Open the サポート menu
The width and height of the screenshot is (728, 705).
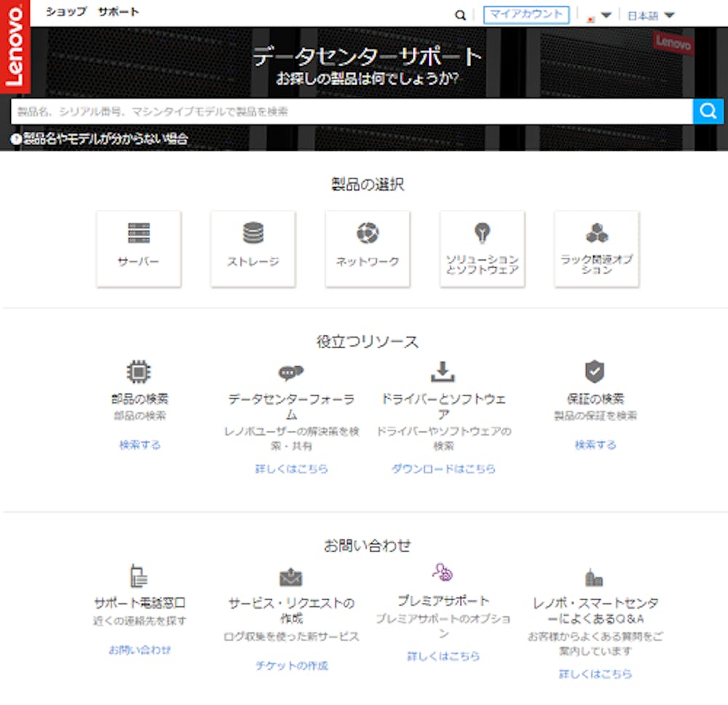pos(119,12)
